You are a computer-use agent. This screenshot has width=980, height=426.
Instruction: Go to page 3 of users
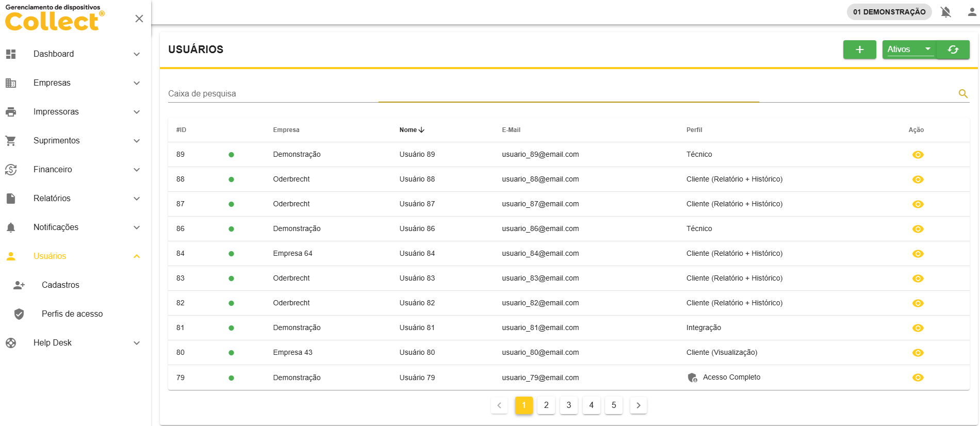point(568,405)
